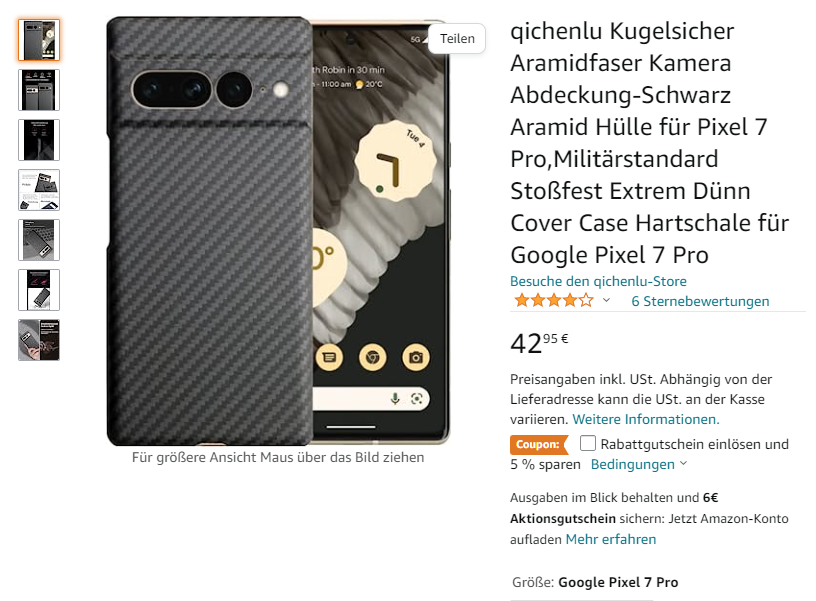The height and width of the screenshot is (601, 816).
Task: Click the orange star rating icons
Action: [554, 300]
